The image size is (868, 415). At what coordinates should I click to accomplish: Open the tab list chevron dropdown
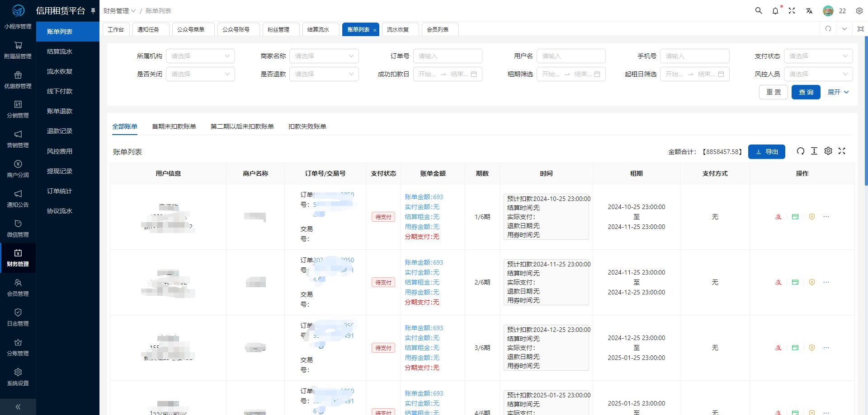click(844, 29)
